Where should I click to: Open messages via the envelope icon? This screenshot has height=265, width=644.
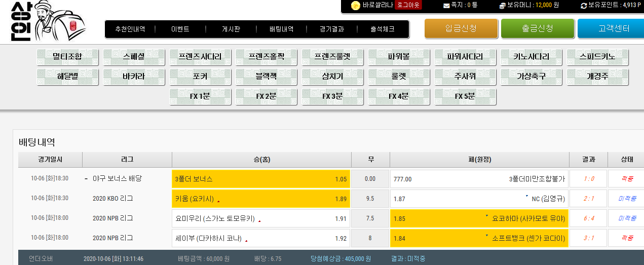446,6
